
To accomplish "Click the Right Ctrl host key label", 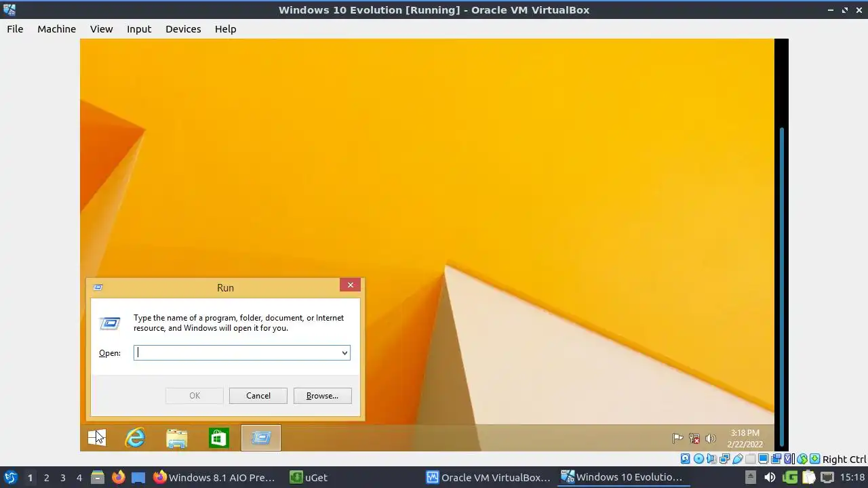I will point(844,459).
